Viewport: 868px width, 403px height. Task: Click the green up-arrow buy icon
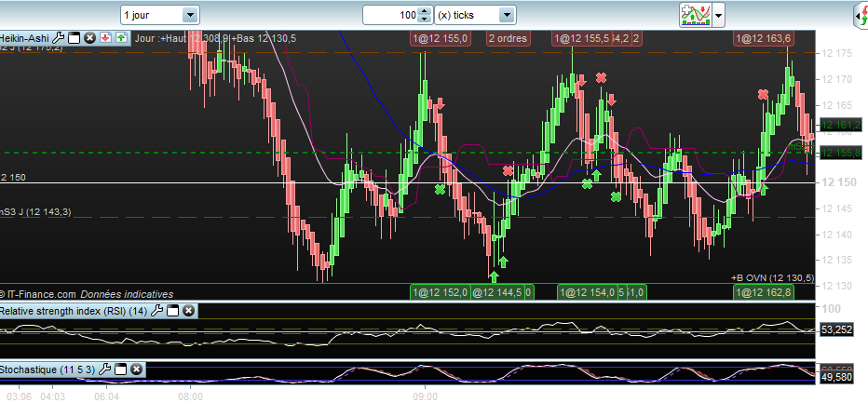(x=121, y=38)
